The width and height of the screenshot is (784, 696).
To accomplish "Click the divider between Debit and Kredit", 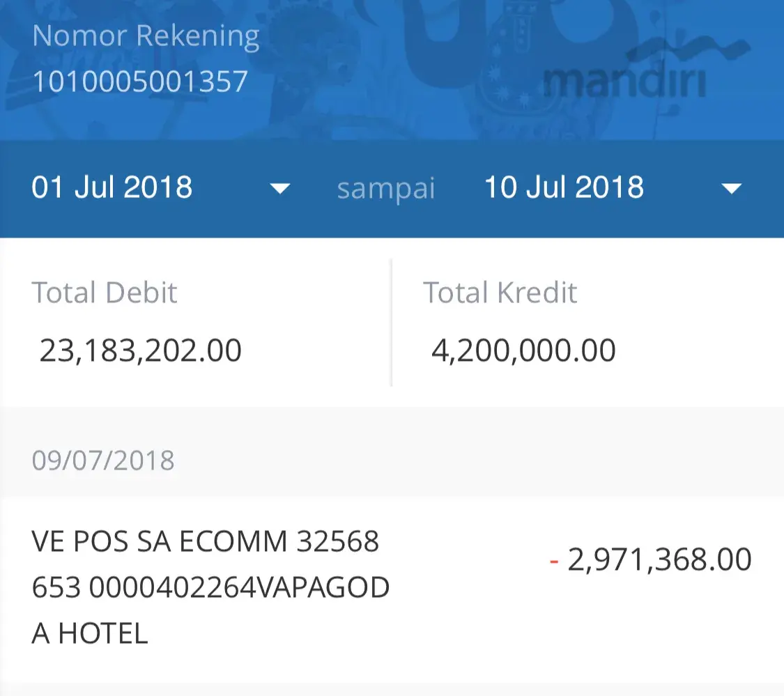I will coord(391,323).
